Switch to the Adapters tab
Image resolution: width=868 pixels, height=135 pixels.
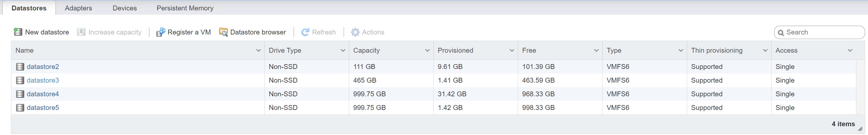78,8
